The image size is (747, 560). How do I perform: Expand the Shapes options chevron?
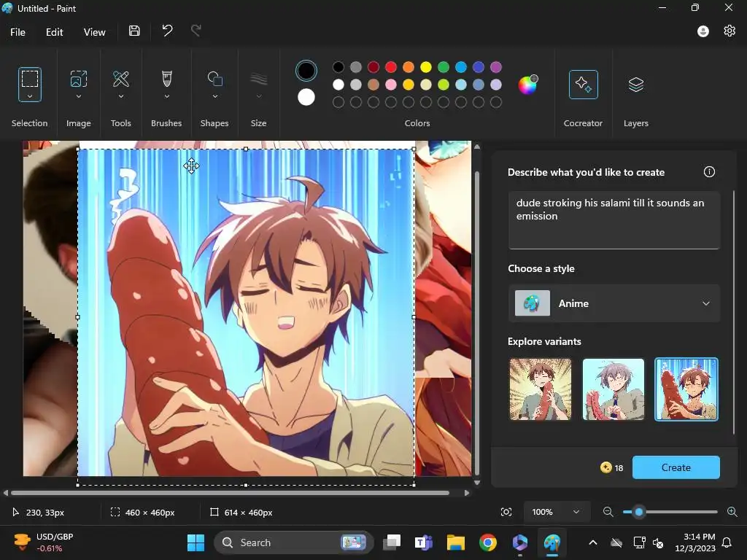215,96
